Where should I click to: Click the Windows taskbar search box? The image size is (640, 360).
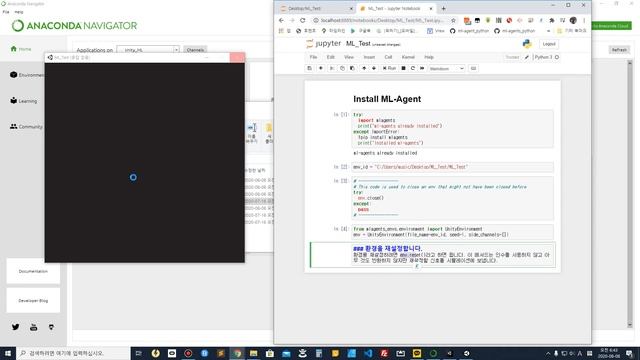[73, 353]
